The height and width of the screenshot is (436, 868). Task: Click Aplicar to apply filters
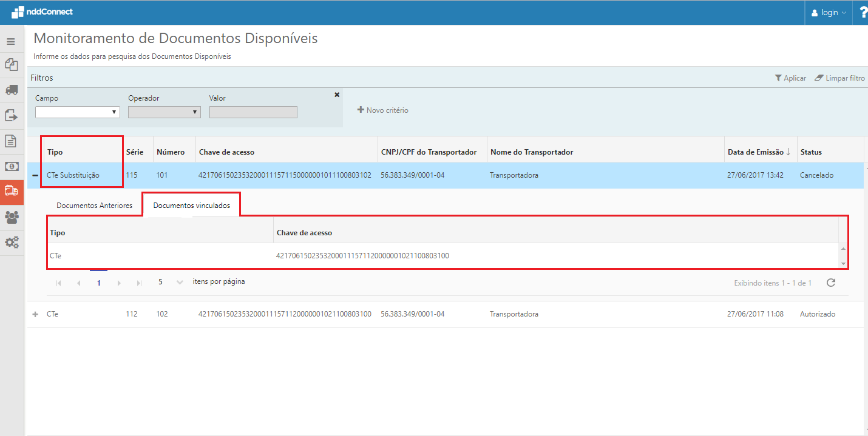click(790, 78)
